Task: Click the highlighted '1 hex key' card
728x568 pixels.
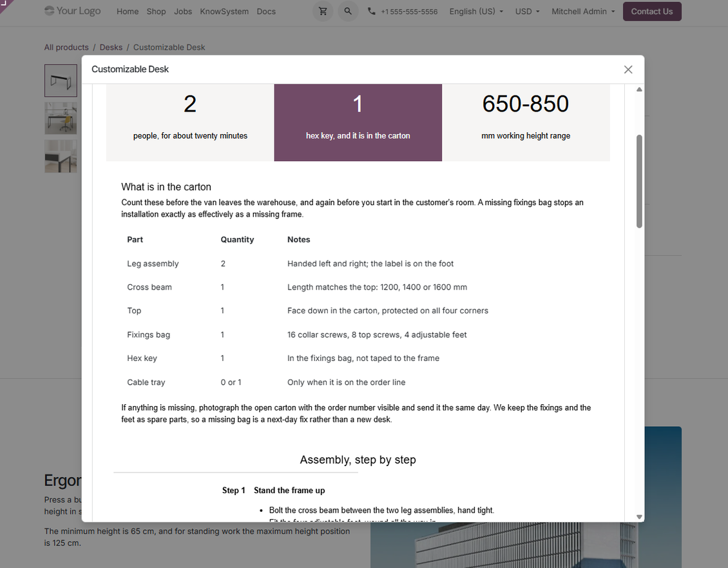Action: coord(358,122)
